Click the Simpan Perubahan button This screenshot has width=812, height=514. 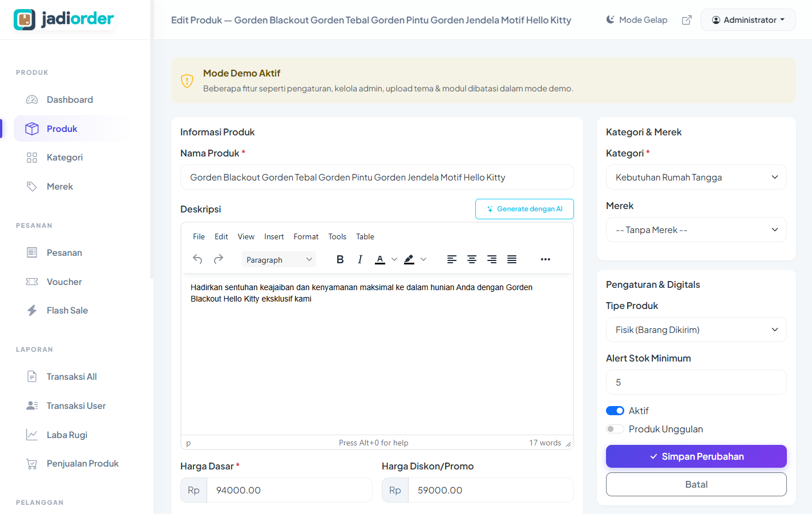pyautogui.click(x=696, y=456)
